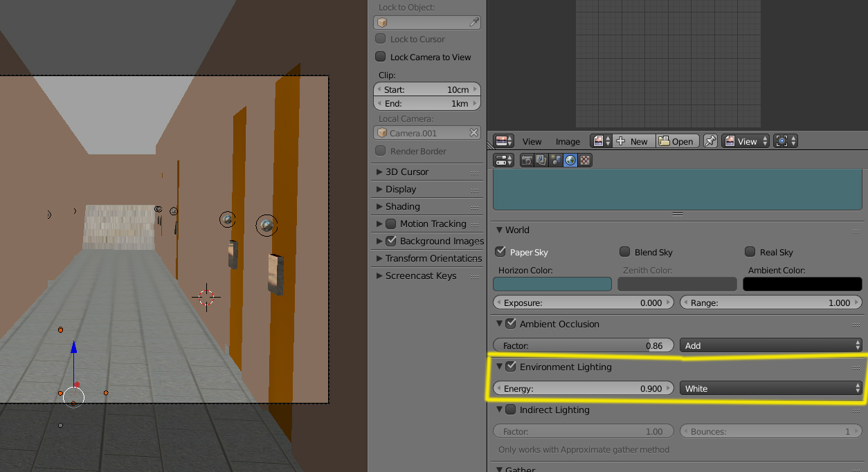Image resolution: width=868 pixels, height=472 pixels.
Task: Switch to Render Layers properties icon
Action: (541, 160)
